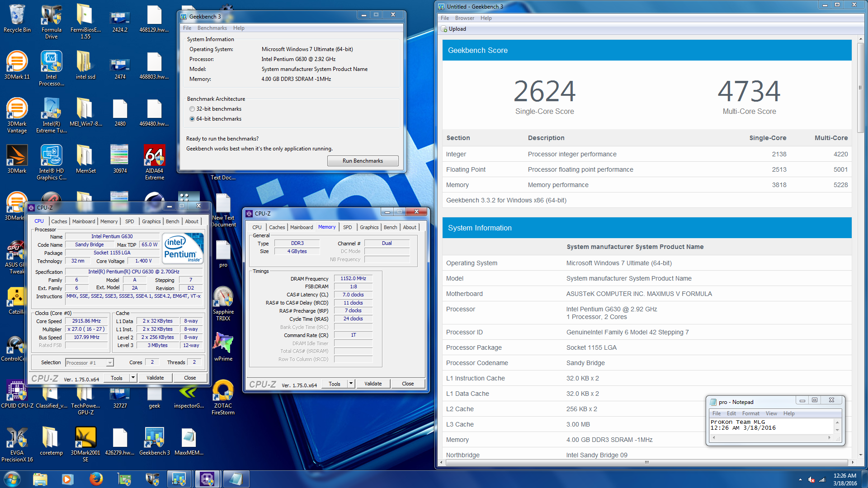
Task: Open View menu in Notepad
Action: point(771,413)
